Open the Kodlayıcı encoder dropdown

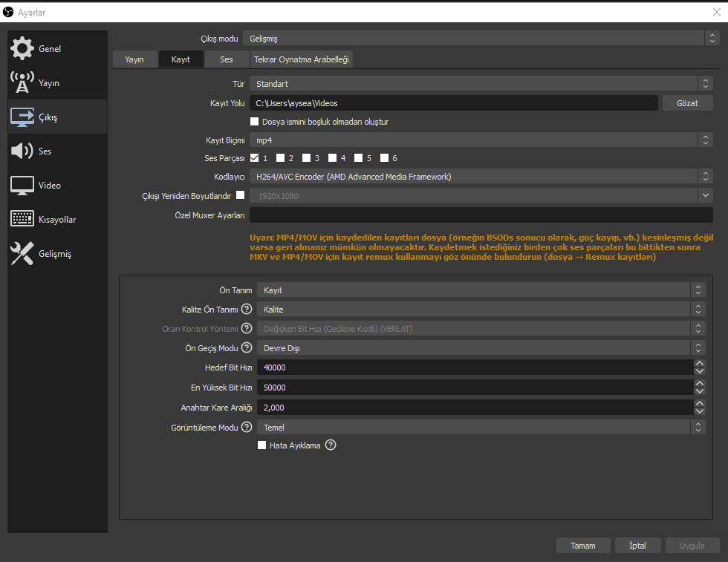[481, 177]
